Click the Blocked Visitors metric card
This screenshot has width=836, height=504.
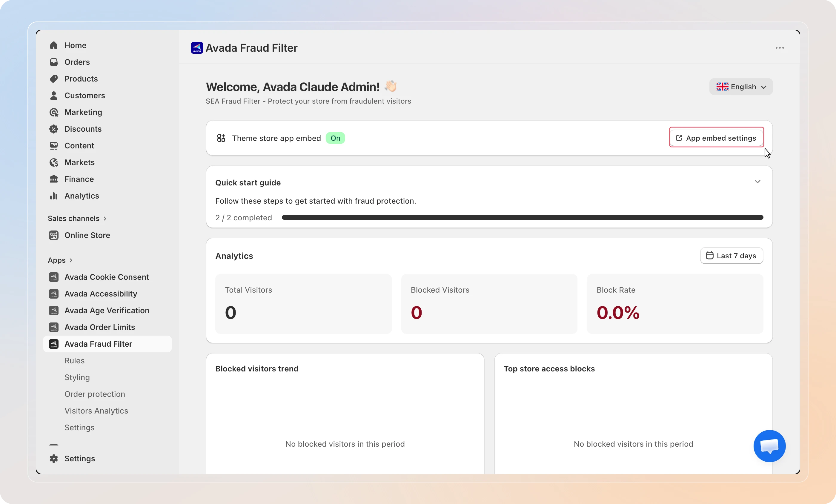tap(489, 304)
